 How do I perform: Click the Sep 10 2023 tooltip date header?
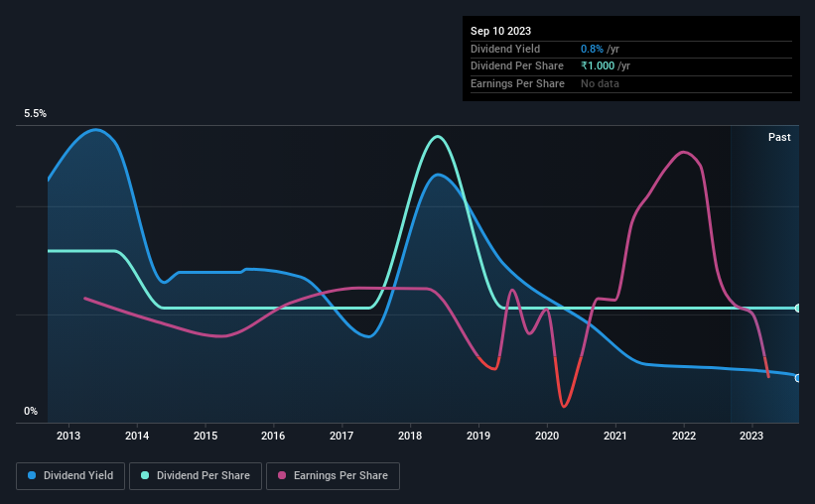(x=500, y=31)
